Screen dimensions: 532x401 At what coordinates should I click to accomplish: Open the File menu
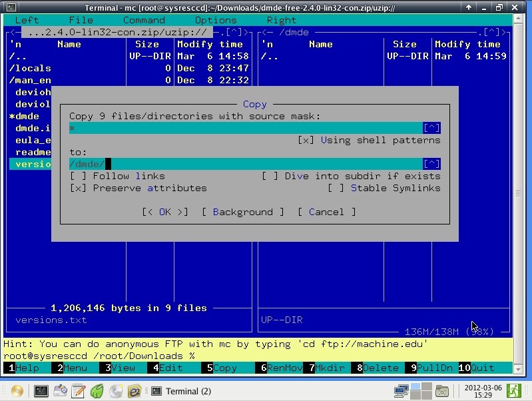point(81,21)
